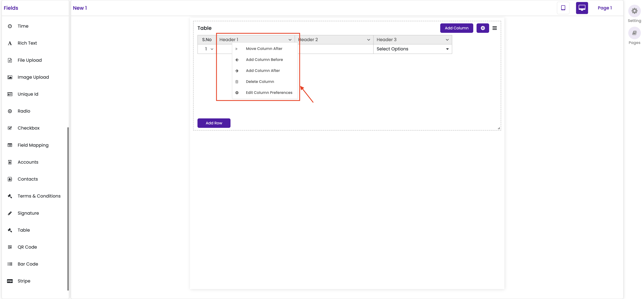
Task: Click the Bar Code icon
Action: click(10, 264)
